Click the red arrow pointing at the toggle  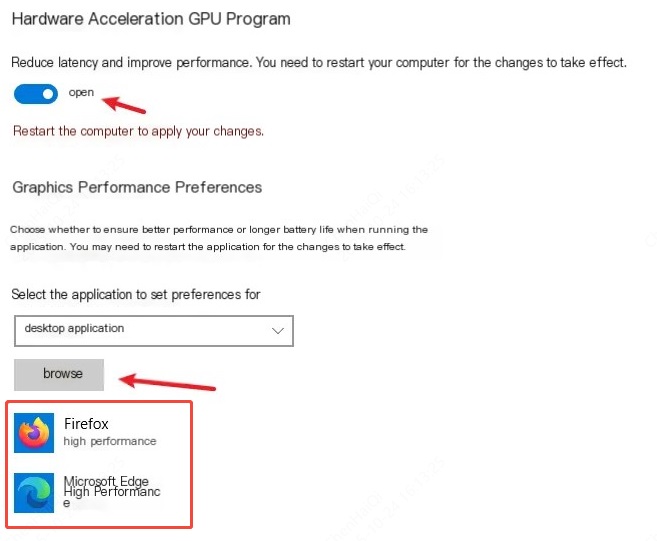point(125,102)
